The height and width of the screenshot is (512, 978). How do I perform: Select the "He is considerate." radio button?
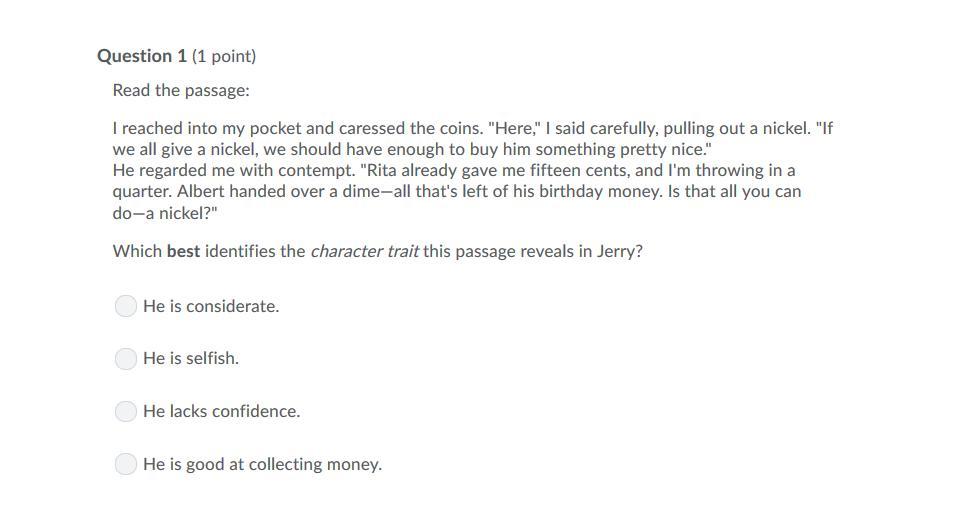pyautogui.click(x=125, y=306)
